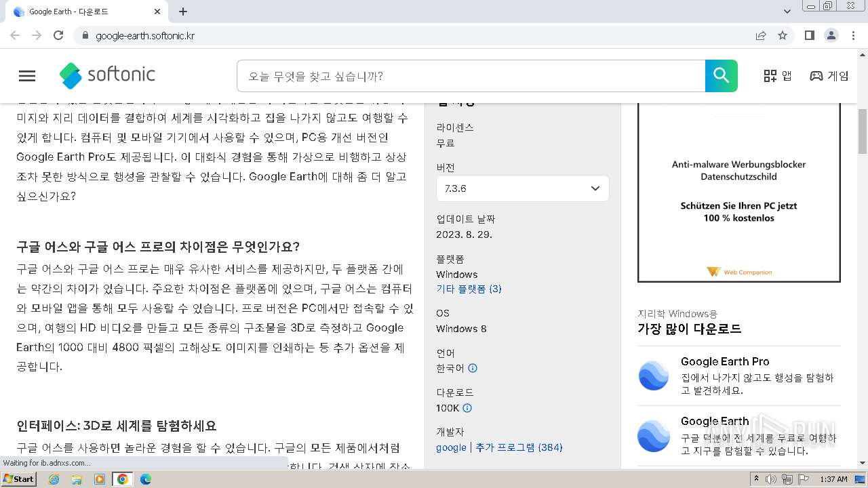Viewport: 868px width, 488px height.
Task: Click heading 인터페이스: 3D로 세계를 탐험하세요
Action: [x=116, y=426]
